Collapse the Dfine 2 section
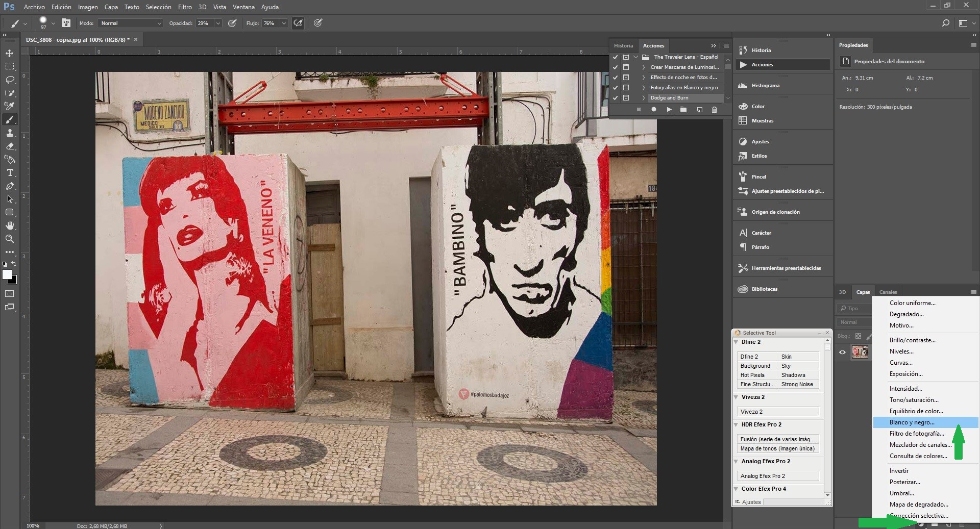The image size is (980, 529). 736,342
